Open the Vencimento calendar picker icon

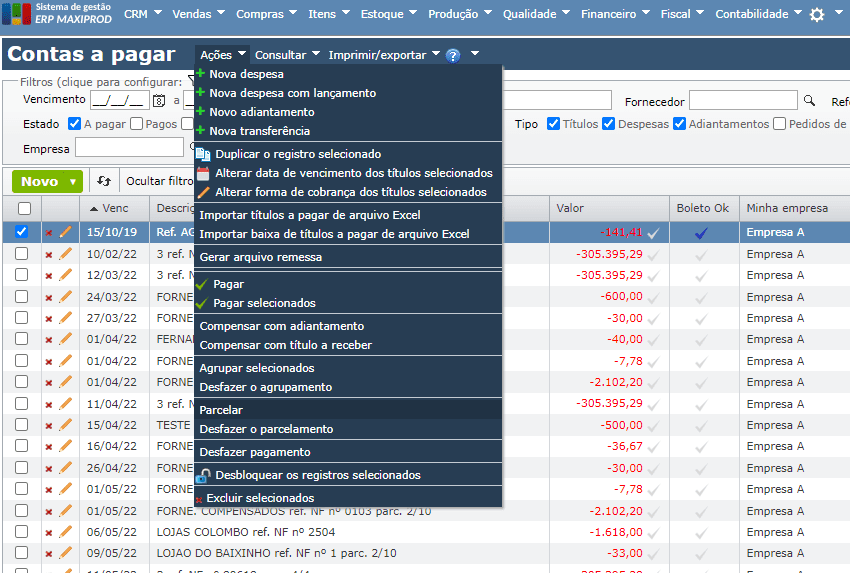pyautogui.click(x=158, y=101)
